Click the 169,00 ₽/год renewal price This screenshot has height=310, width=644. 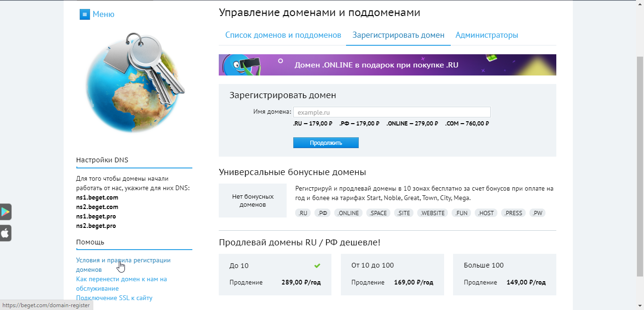tap(414, 283)
